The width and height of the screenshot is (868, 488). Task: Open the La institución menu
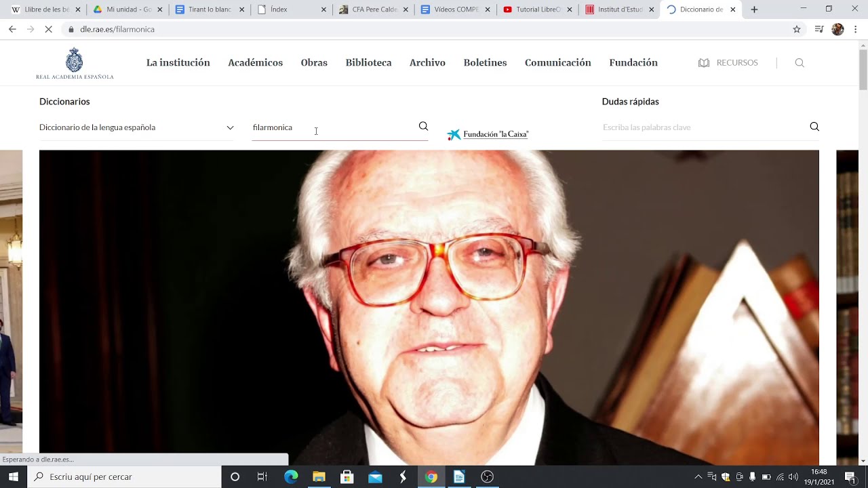tap(178, 62)
